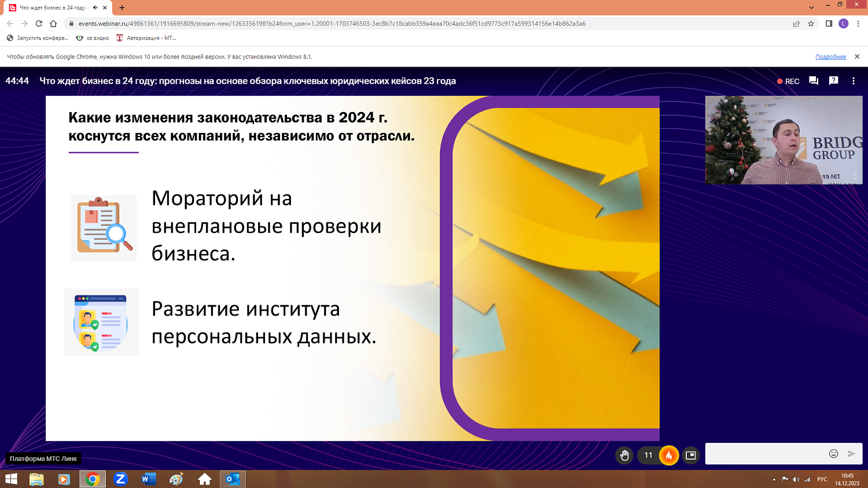Open bookmark "се видно"
Image resolution: width=868 pixels, height=488 pixels.
click(93, 38)
